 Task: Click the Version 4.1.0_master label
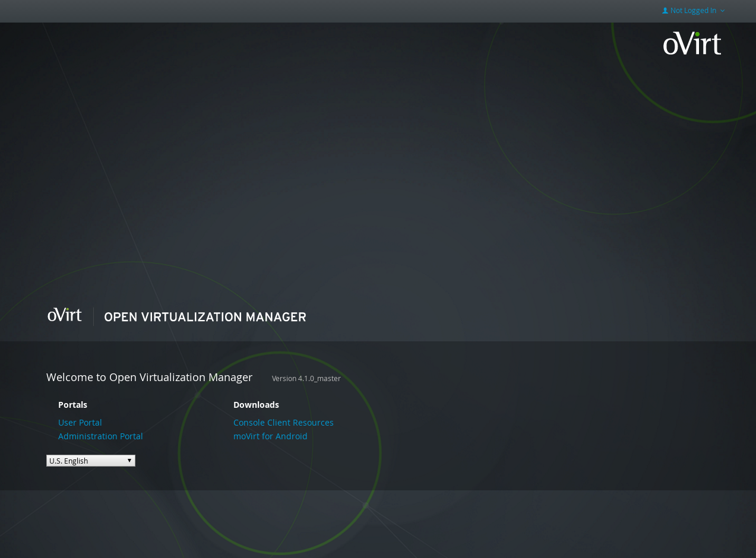click(306, 379)
